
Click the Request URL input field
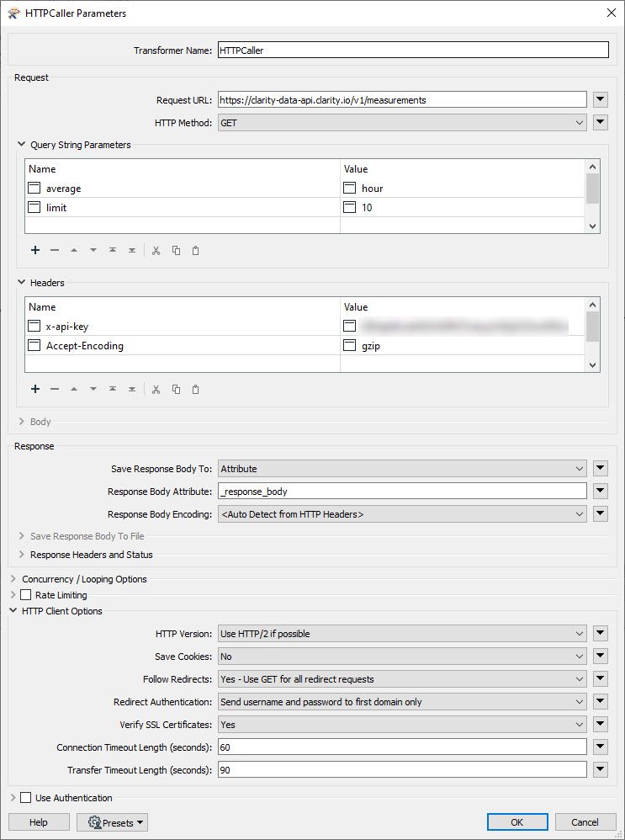point(401,100)
